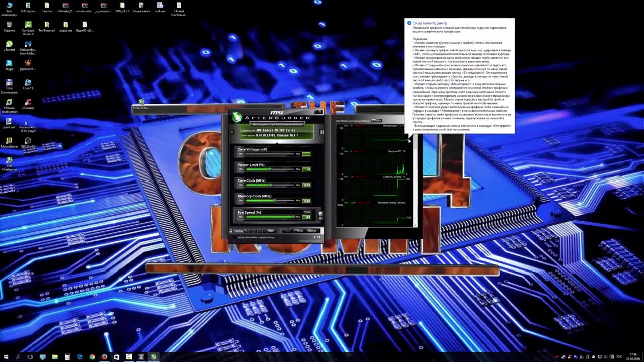This screenshot has height=362, width=644.
Task: Click the Core Voltage slider track
Action: [270, 154]
